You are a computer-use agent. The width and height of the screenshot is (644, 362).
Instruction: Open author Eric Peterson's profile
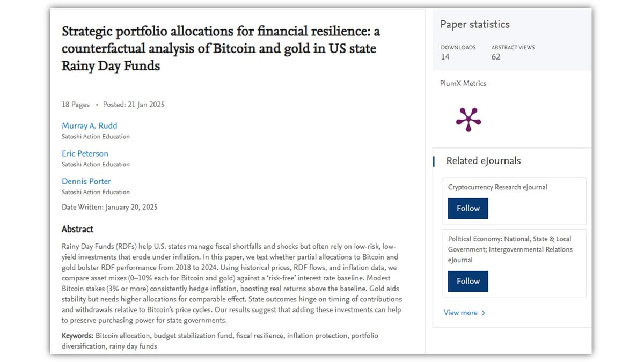click(x=85, y=153)
